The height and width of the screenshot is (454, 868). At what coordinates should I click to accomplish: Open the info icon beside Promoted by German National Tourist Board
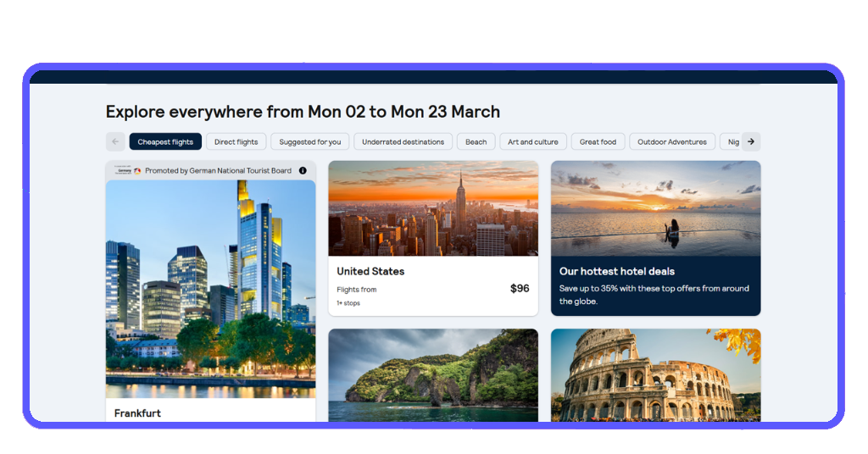(x=303, y=170)
